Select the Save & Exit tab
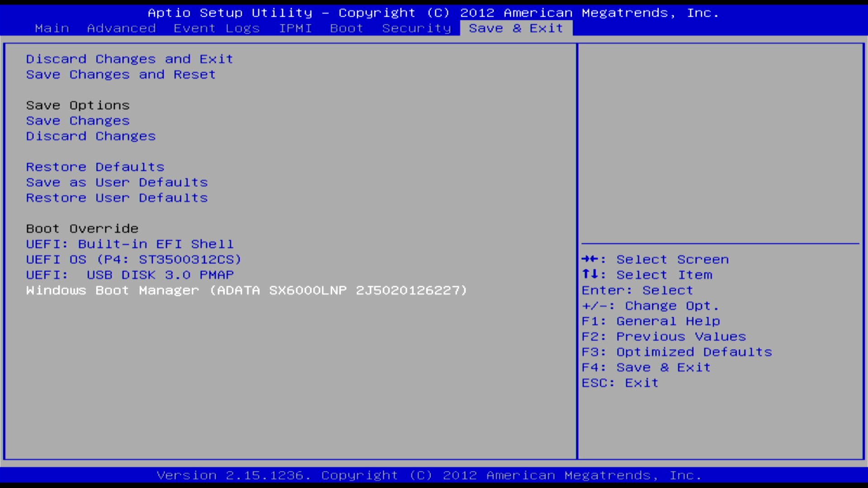Image resolution: width=868 pixels, height=488 pixels. (x=516, y=28)
